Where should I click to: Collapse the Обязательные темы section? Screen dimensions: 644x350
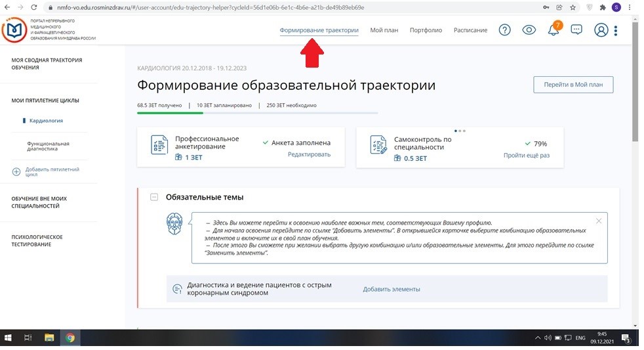(154, 197)
